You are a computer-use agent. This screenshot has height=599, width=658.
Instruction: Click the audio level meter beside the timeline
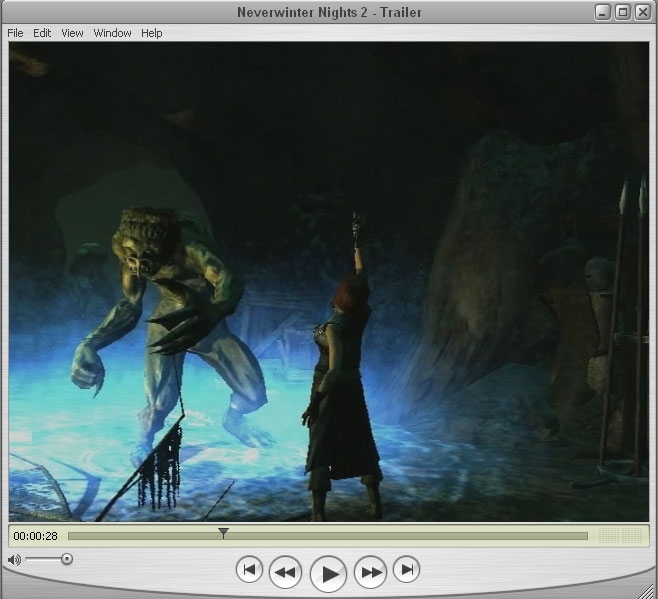tap(620, 536)
